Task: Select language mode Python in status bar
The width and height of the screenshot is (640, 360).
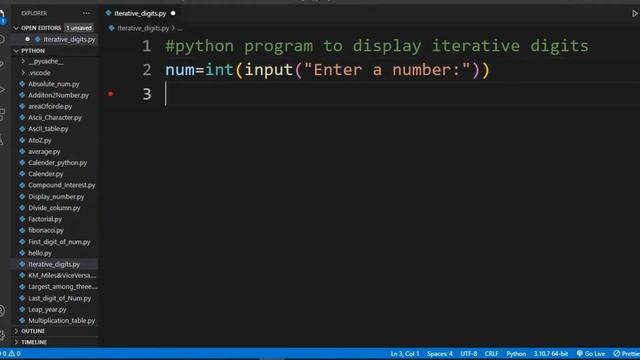Action: tap(516, 353)
